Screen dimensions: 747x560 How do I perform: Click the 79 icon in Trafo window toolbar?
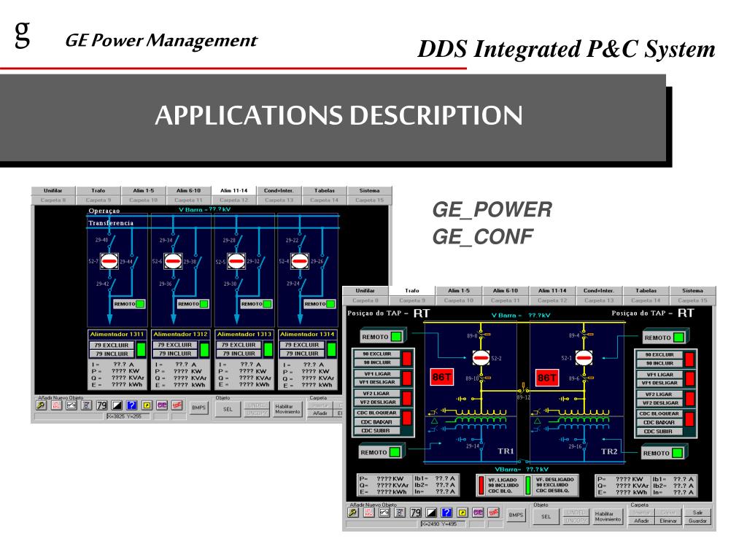click(x=415, y=513)
